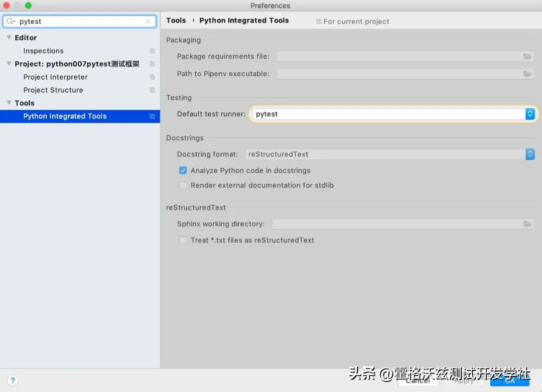This screenshot has width=542, height=392.
Task: Browse for Pipenv executable path
Action: coord(527,73)
